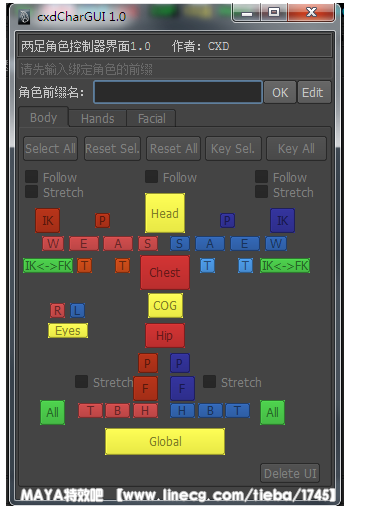
Task: Select the red R eye controller
Action: point(57,310)
